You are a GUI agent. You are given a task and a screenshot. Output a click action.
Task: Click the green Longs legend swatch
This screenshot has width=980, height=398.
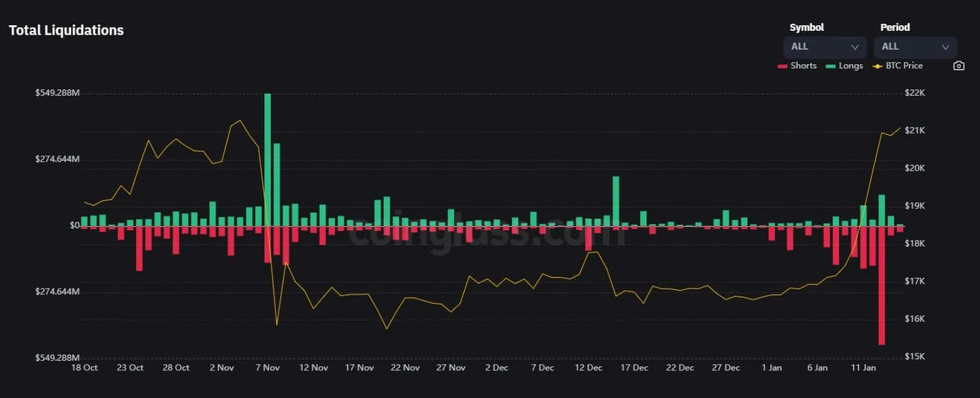coord(830,66)
